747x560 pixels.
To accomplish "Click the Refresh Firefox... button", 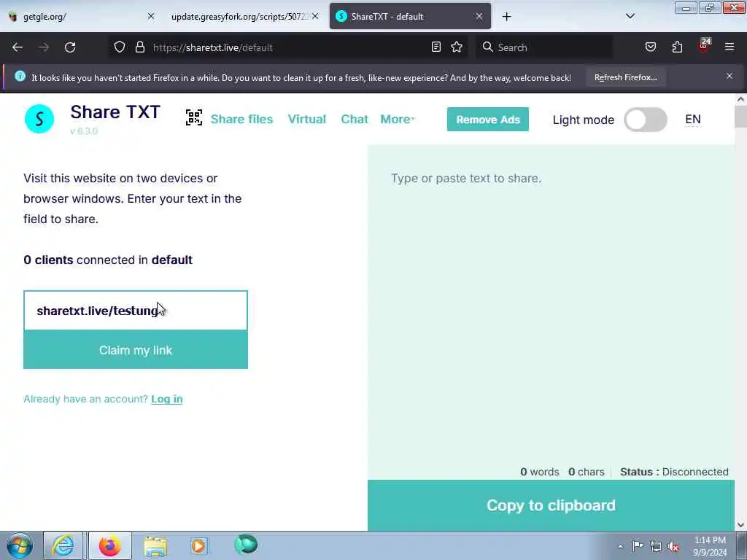I will point(625,77).
